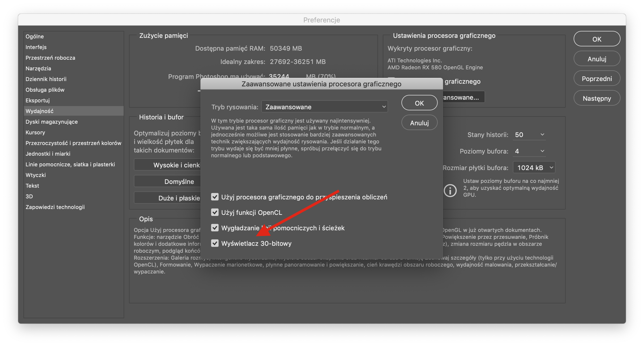Open Zapowiedzi technologii preferences section
Image resolution: width=644 pixels, height=346 pixels.
(x=55, y=207)
